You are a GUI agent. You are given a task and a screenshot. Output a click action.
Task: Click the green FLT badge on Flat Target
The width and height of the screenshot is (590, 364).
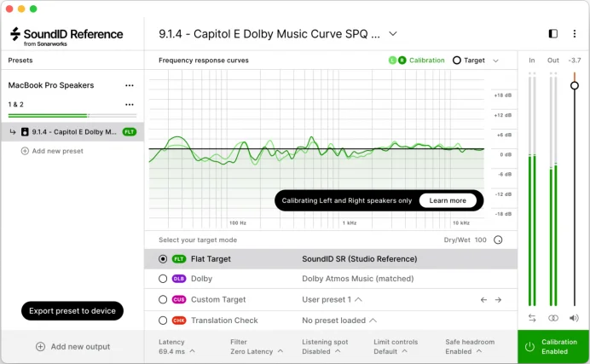point(179,259)
